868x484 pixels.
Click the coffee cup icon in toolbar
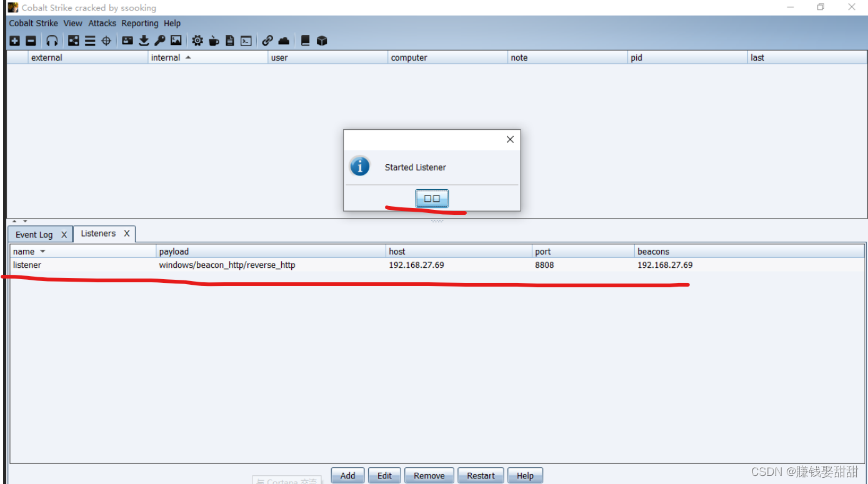tap(214, 41)
